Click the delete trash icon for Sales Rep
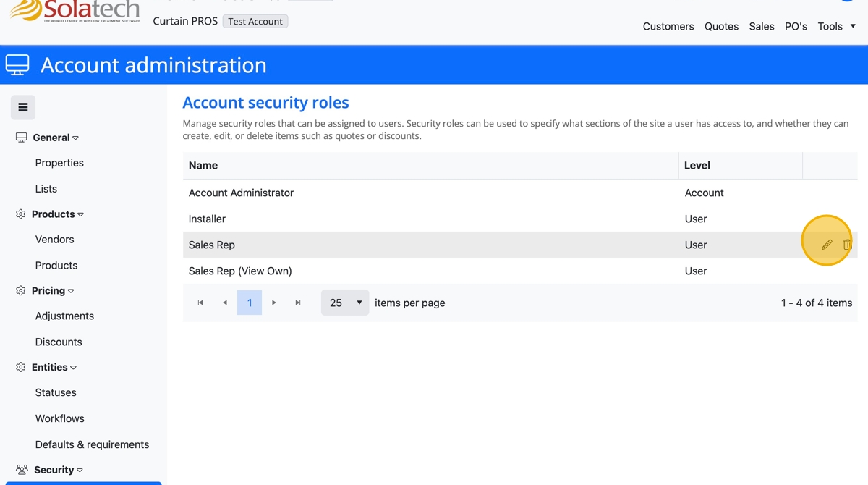This screenshot has width=868, height=485. (x=847, y=245)
